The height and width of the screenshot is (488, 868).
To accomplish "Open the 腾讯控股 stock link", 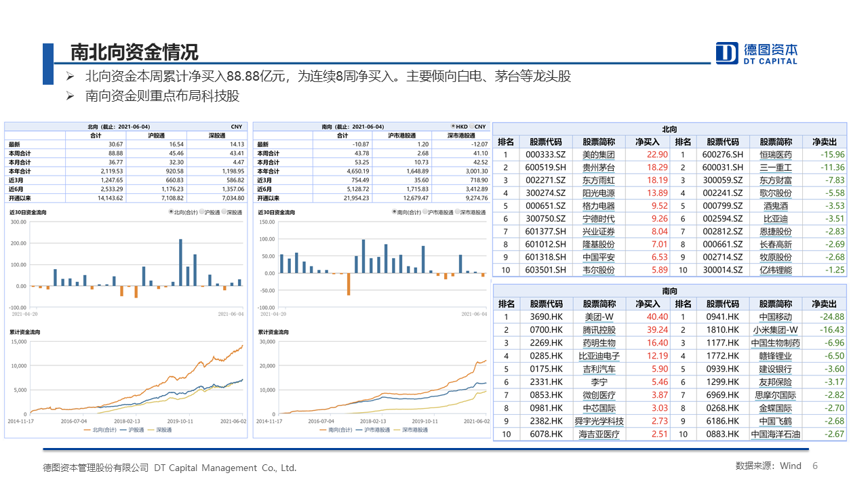I will point(599,330).
